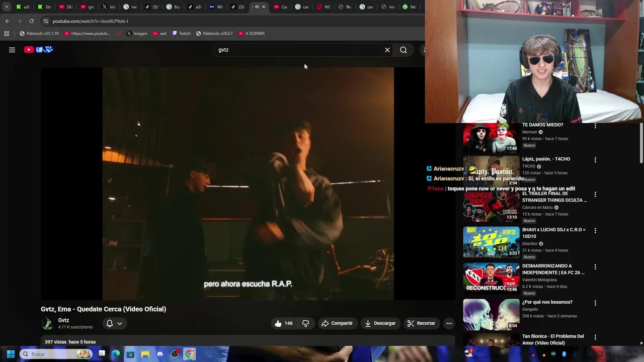The height and width of the screenshot is (362, 644).
Task: Open the Imagen bookmark
Action: pyautogui.click(x=137, y=34)
